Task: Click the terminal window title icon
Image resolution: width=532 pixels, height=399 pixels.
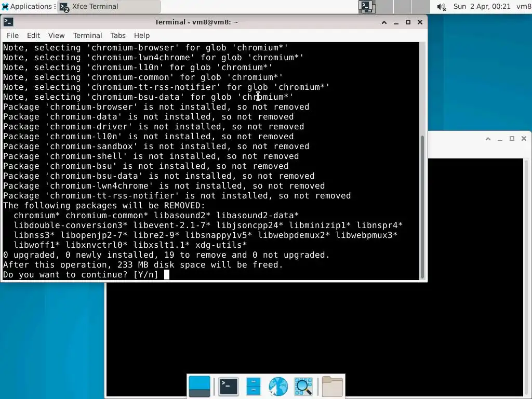Action: (x=8, y=22)
